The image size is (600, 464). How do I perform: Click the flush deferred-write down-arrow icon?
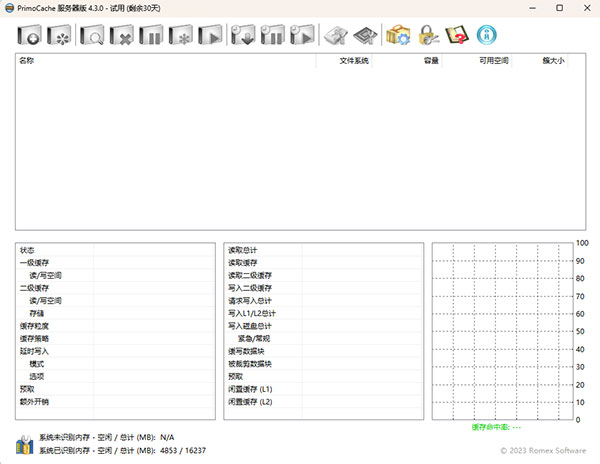click(243, 35)
